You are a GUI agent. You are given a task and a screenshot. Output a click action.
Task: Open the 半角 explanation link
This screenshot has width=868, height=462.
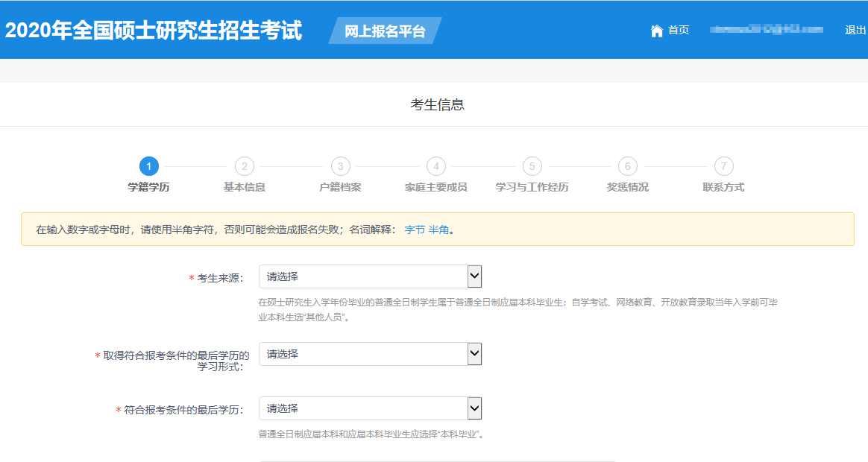(x=438, y=230)
